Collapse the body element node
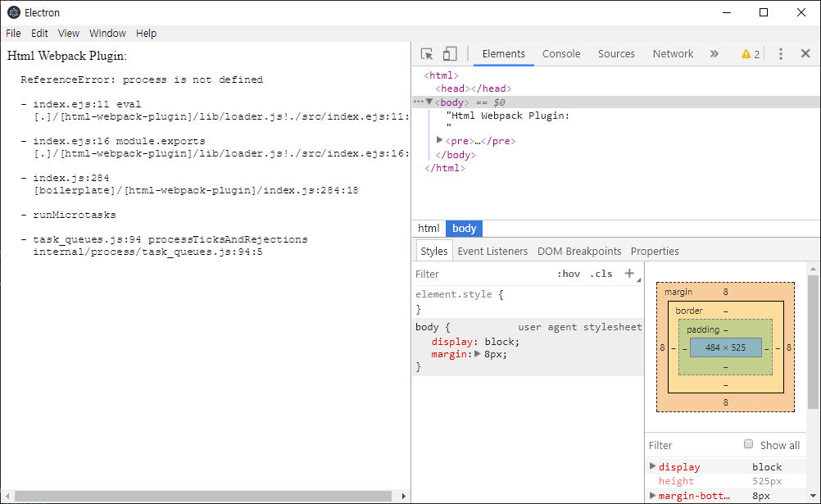Screen dimensions: 821x504 tap(429, 102)
